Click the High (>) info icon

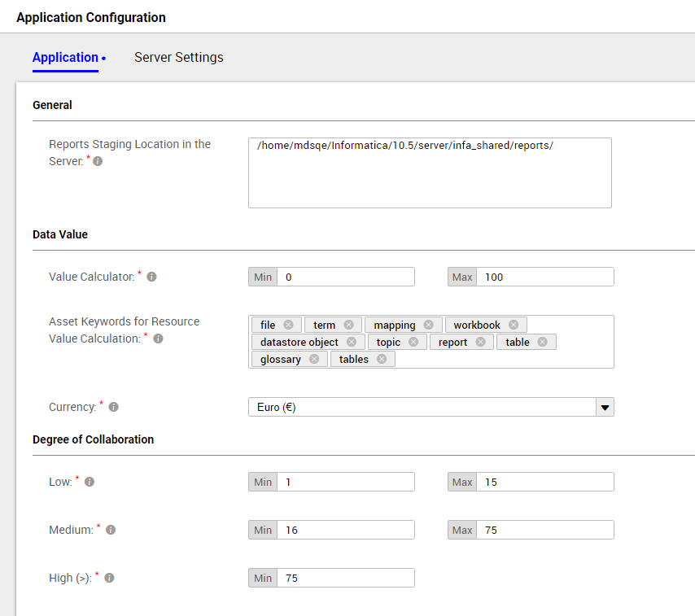point(110,578)
